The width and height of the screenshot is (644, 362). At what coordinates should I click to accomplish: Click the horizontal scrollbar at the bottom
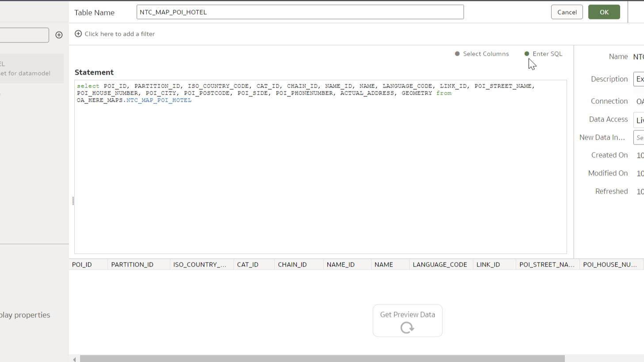pos(323,358)
